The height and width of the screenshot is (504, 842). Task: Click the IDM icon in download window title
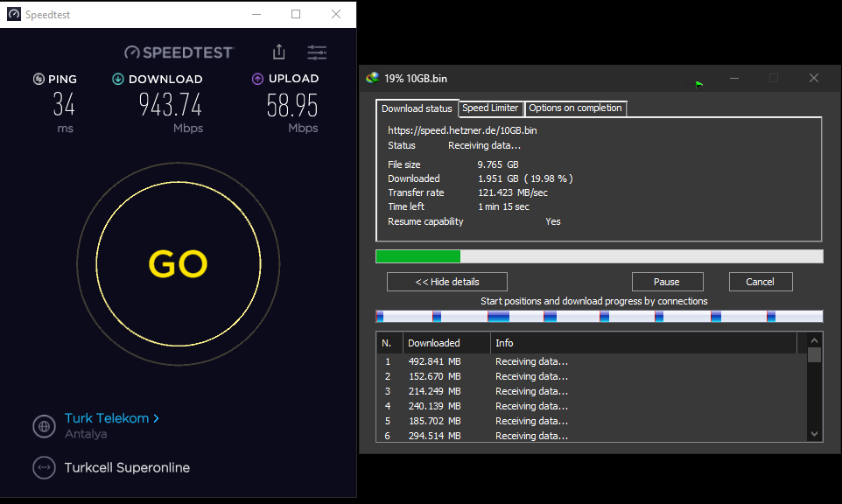coord(373,79)
